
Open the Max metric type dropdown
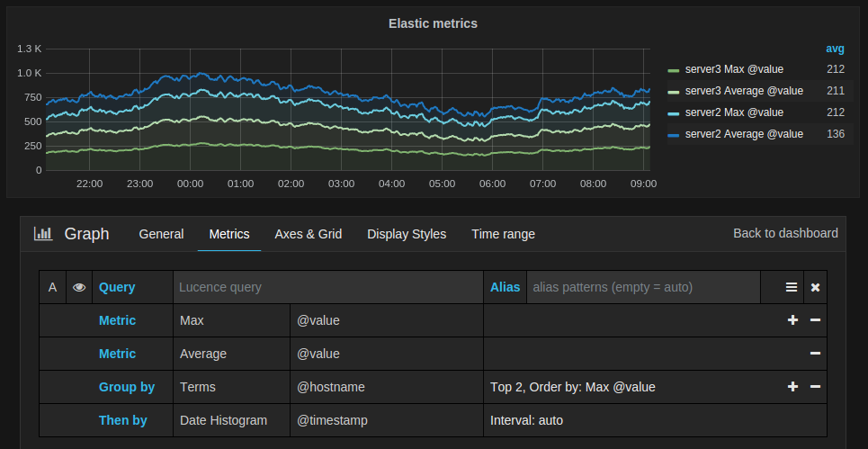[192, 320]
